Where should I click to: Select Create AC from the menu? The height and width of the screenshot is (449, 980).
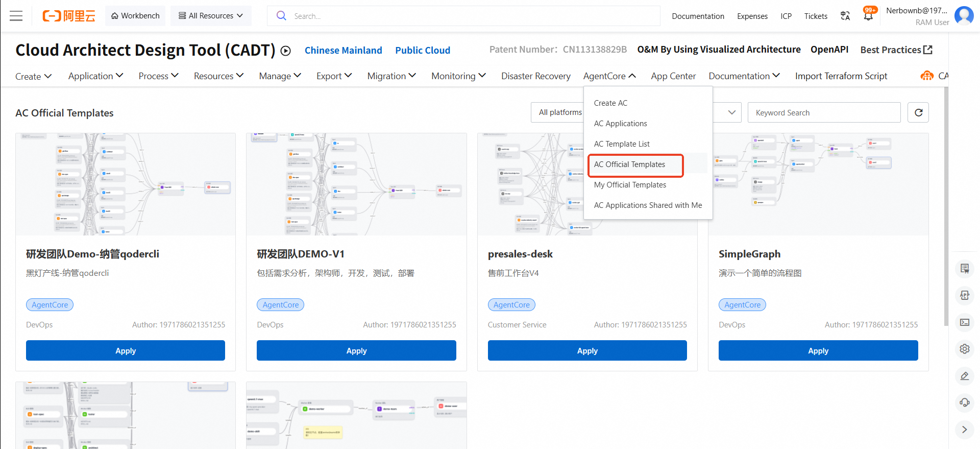pos(648,103)
